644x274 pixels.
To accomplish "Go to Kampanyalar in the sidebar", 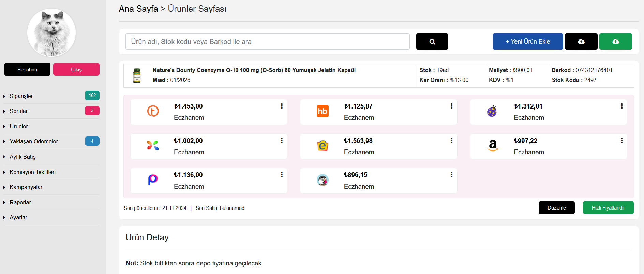I will click(x=26, y=187).
